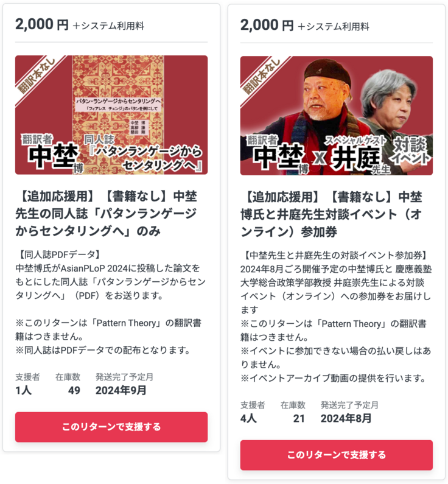Click the 翻訳本なし ribbon on the left image
This screenshot has width=448, height=484.
coord(36,75)
